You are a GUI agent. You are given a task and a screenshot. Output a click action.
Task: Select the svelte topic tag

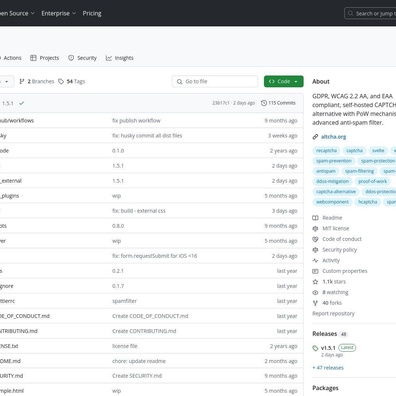378,151
